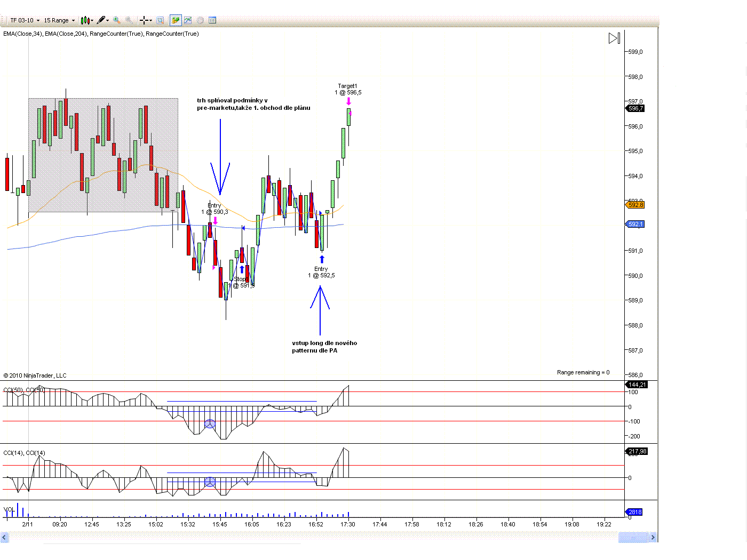Click the left arrow of horizontal scrollbar
Screen dimensions: 747x560
[x=5, y=537]
